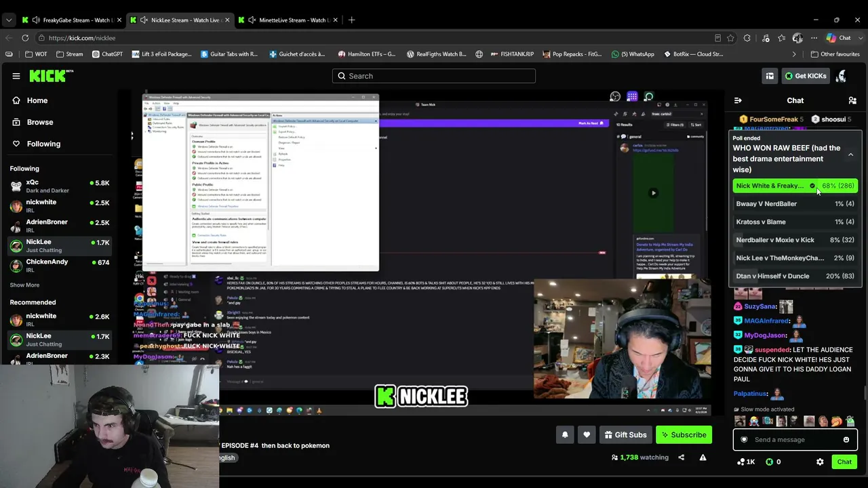This screenshot has height=488, width=868.
Task: Click the send-message shield icon in chat input
Action: tap(744, 440)
